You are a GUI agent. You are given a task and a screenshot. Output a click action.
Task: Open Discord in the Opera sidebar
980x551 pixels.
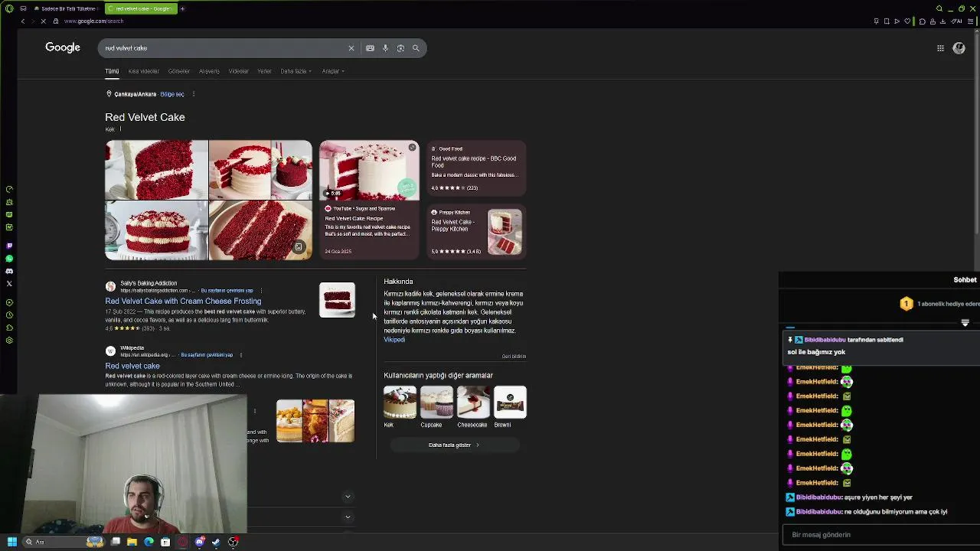pyautogui.click(x=9, y=271)
